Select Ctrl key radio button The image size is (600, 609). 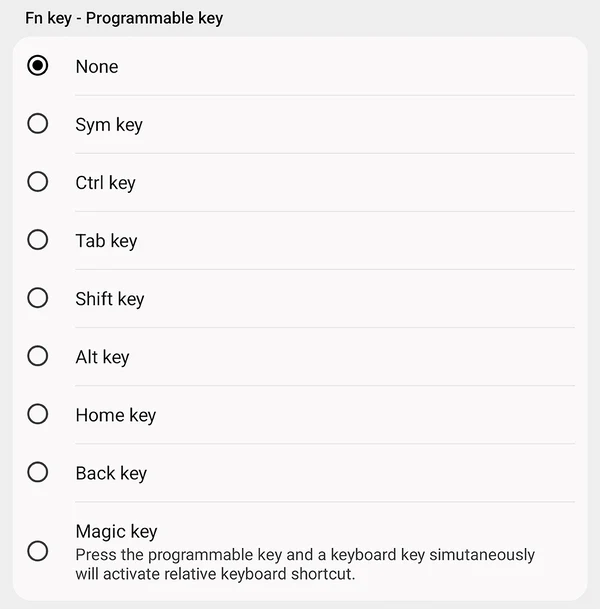pos(38,182)
